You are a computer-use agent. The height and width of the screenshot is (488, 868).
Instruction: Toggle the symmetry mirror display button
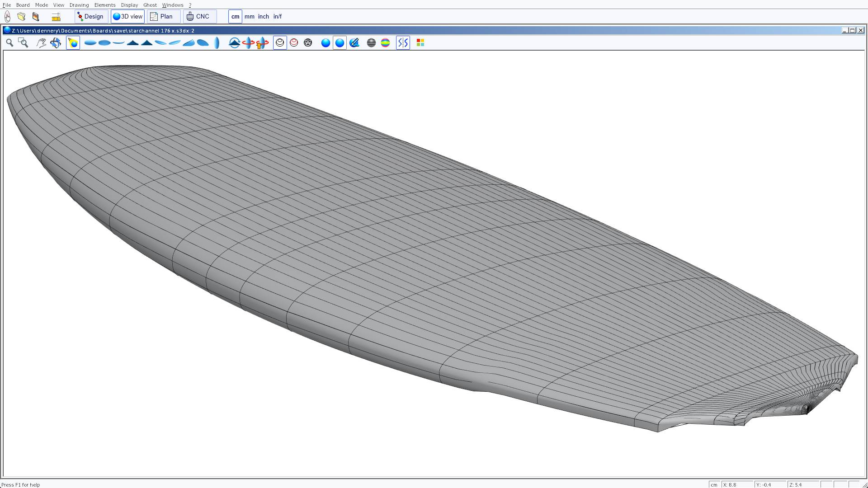[403, 42]
